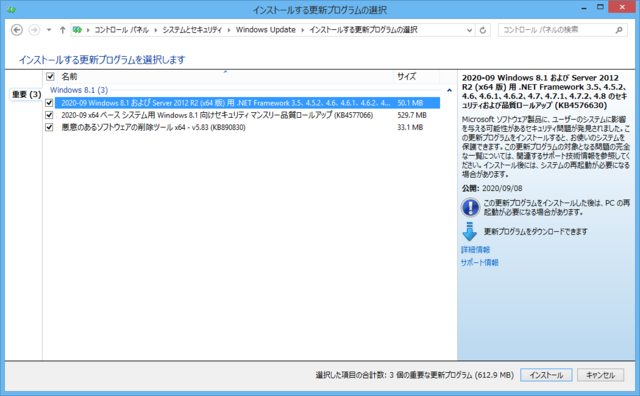This screenshot has width=640, height=396.
Task: Click the blue exclamation restart notice icon
Action: pyautogui.click(x=470, y=207)
